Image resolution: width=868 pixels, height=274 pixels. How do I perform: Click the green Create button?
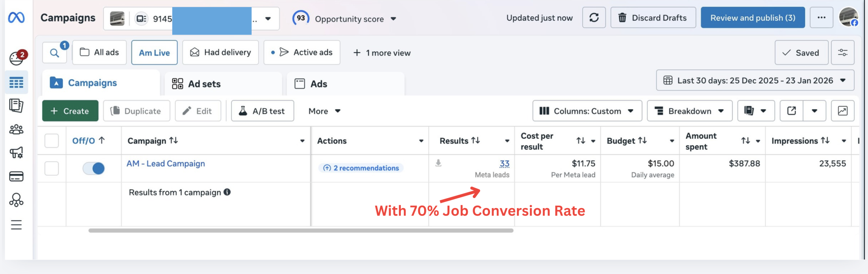[70, 111]
